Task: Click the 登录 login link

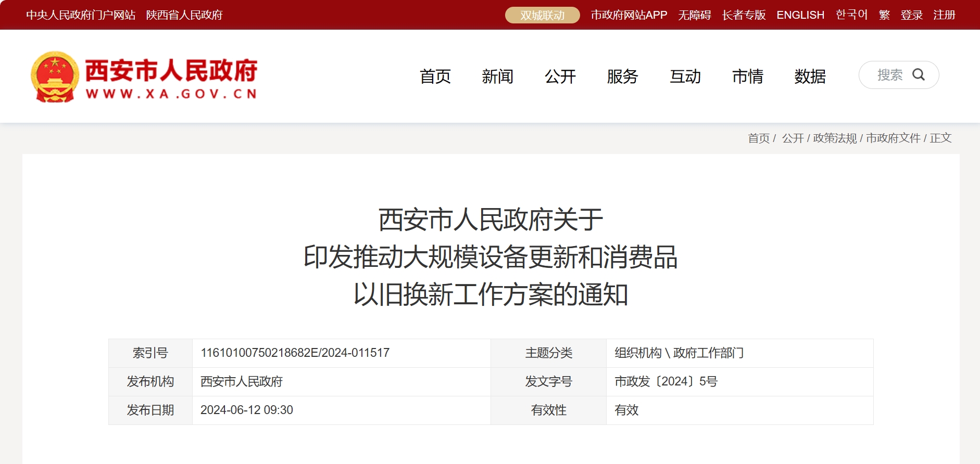Action: pos(911,15)
